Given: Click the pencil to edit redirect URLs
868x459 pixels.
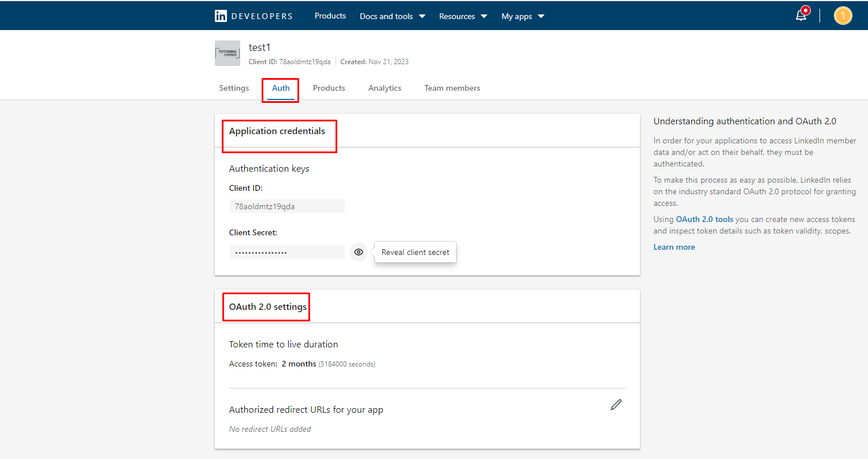Looking at the screenshot, I should [x=616, y=404].
